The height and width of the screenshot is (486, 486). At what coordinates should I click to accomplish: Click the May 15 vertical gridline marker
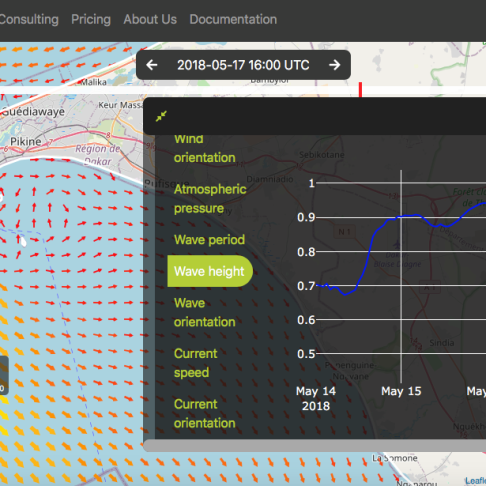[x=401, y=277]
